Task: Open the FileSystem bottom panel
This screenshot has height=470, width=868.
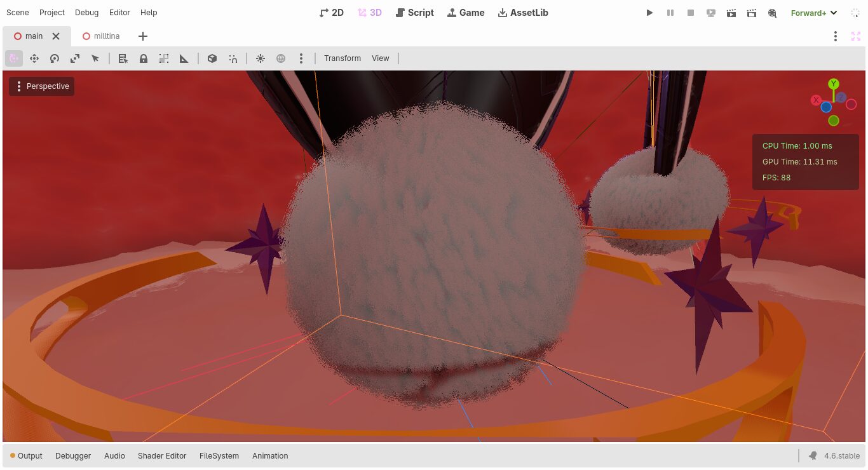Action: [x=219, y=456]
